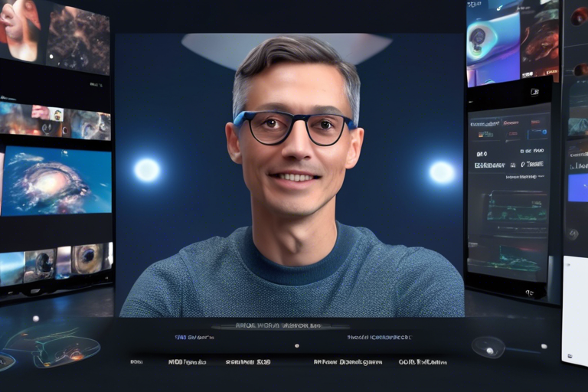This screenshot has height=392, width=588.
Task: Toggle the blue-dot switch in the right panel
Action: tap(537, 134)
